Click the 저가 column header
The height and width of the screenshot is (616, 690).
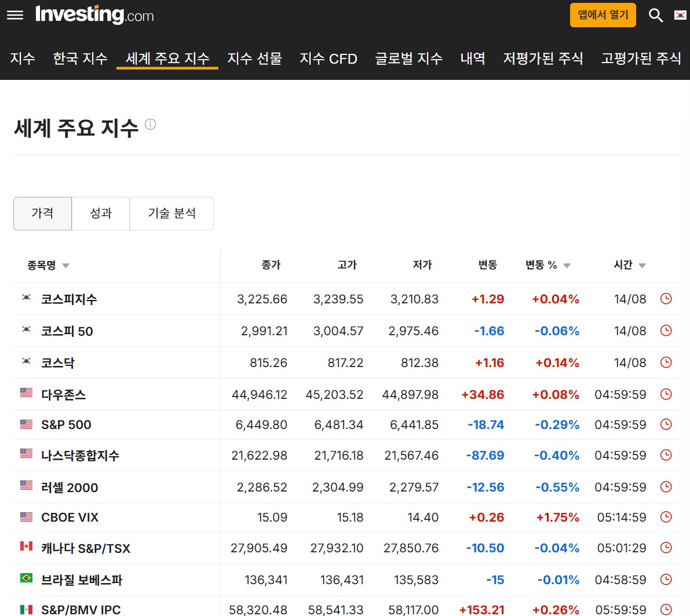pyautogui.click(x=422, y=265)
